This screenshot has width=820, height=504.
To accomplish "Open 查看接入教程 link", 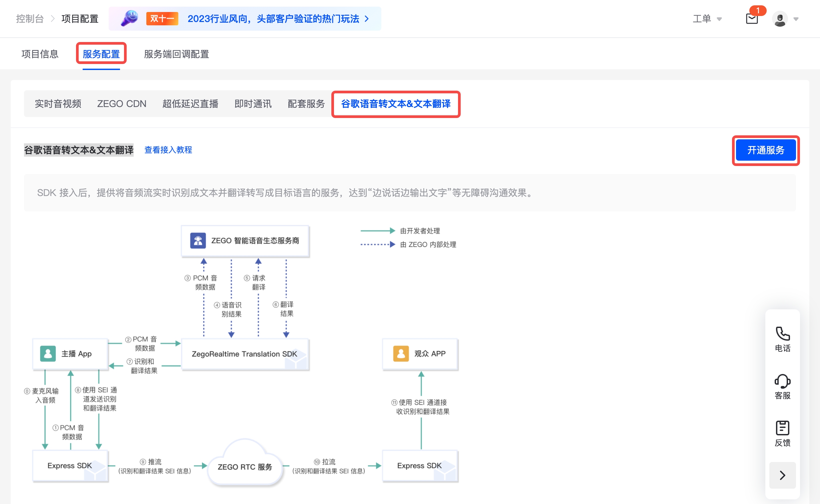I will (x=168, y=150).
